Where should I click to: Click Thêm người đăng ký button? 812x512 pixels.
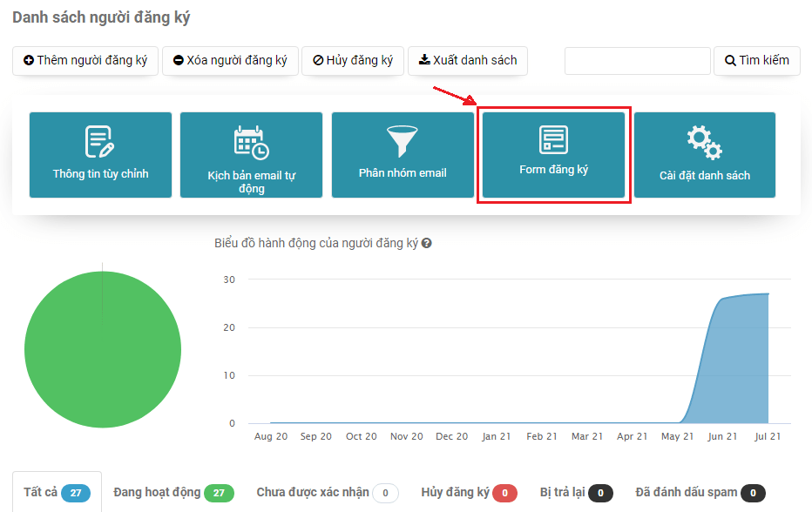coord(85,61)
